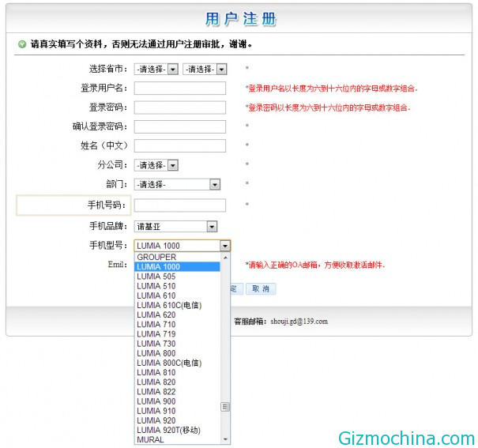The image size is (478, 448).
Task: Pick LUMIA 710 in the model list
Action: click(x=177, y=324)
